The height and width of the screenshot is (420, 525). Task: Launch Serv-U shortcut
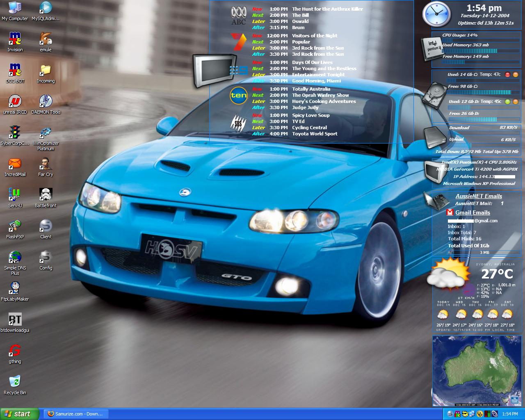click(x=15, y=198)
